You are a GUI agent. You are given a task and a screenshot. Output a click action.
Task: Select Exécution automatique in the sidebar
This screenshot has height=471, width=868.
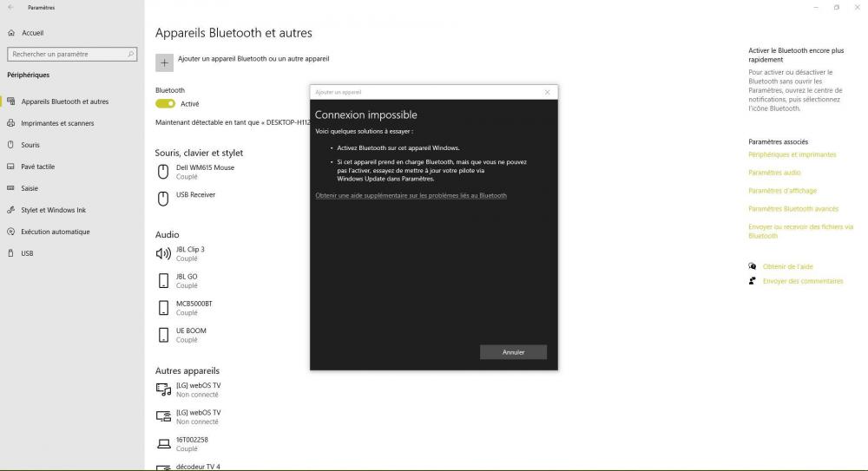click(56, 232)
